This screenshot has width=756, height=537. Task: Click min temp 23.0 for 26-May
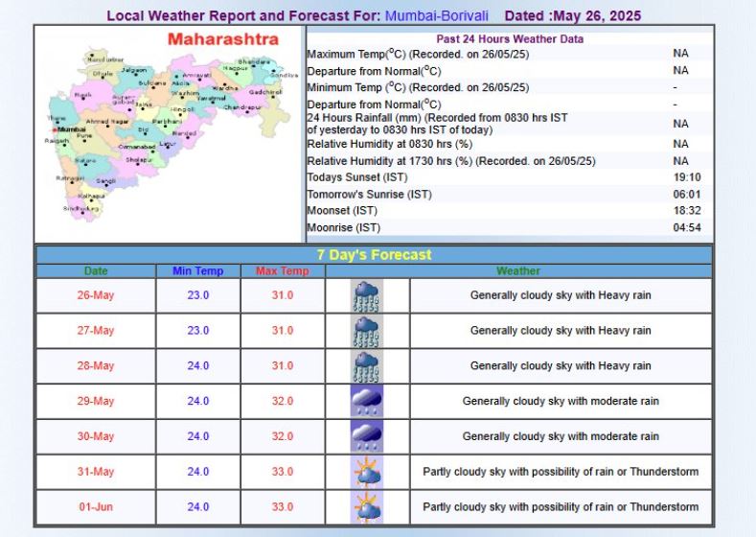pyautogui.click(x=198, y=295)
